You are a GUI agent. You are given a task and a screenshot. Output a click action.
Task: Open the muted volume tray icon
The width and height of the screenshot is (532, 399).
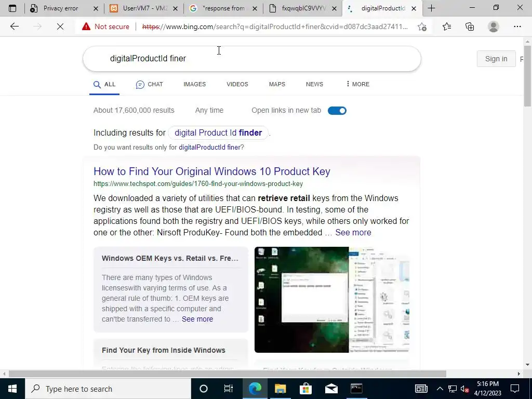coord(465,389)
